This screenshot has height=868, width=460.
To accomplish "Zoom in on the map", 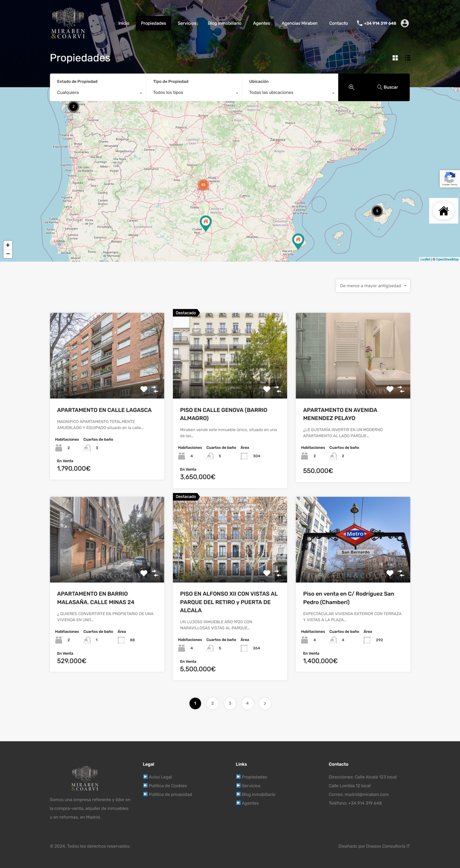I will pyautogui.click(x=8, y=245).
